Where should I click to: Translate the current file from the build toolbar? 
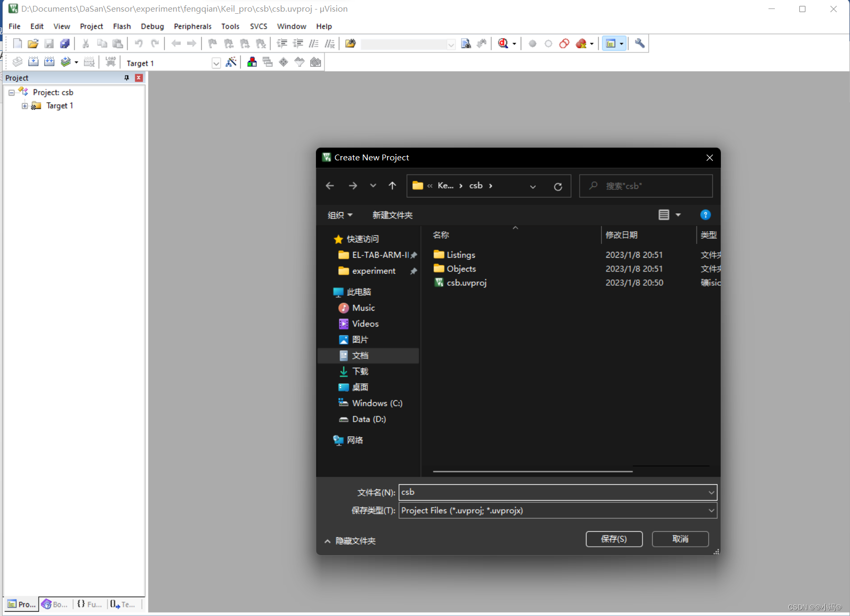point(17,62)
